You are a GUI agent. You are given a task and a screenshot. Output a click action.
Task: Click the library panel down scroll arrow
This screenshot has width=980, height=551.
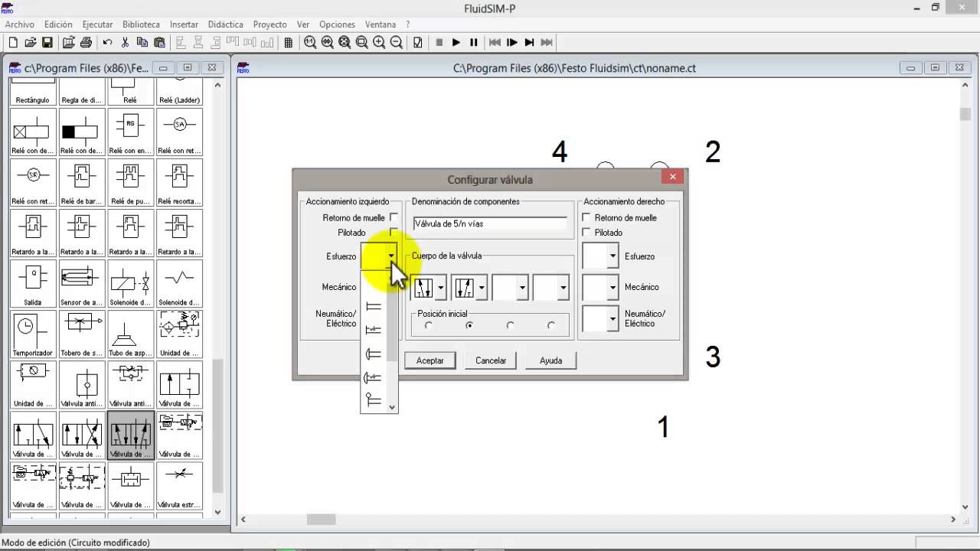(x=217, y=512)
